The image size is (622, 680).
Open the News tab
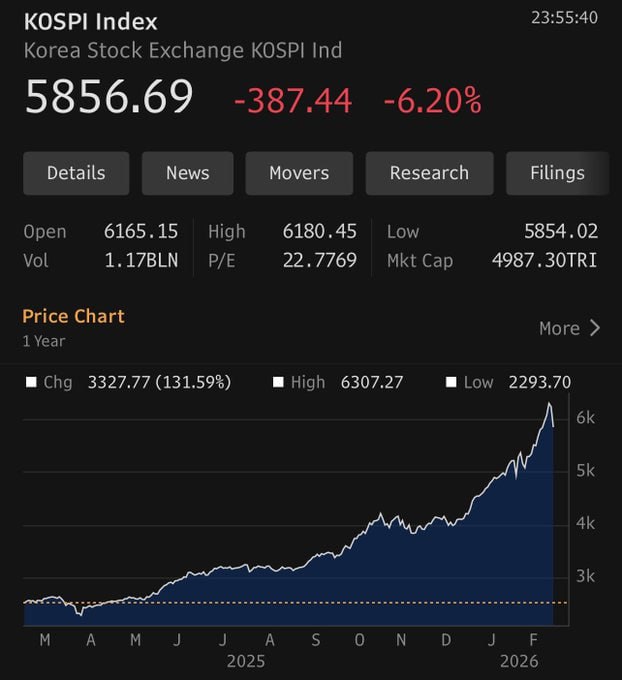click(187, 173)
